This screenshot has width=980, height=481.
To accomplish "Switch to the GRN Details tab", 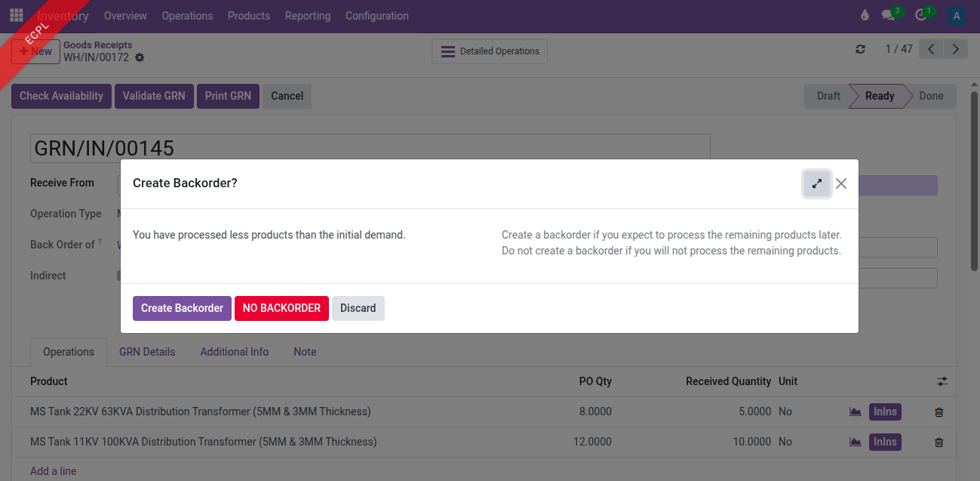I will (147, 352).
